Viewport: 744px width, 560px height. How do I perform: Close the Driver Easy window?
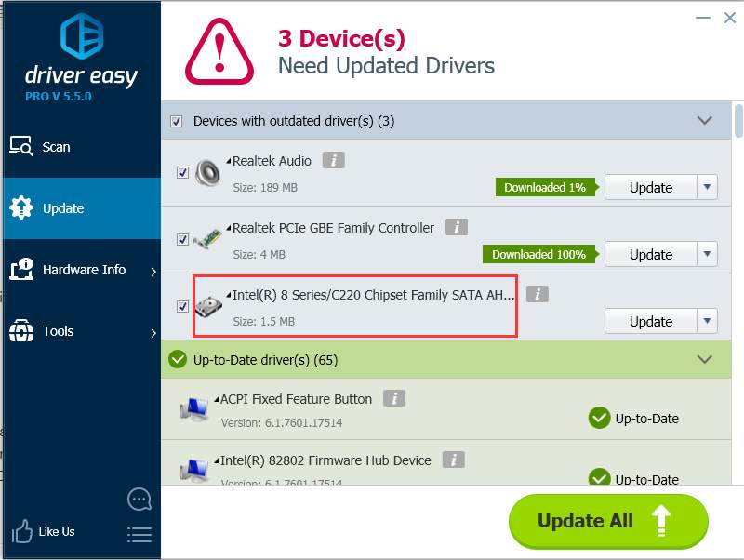coord(730,18)
